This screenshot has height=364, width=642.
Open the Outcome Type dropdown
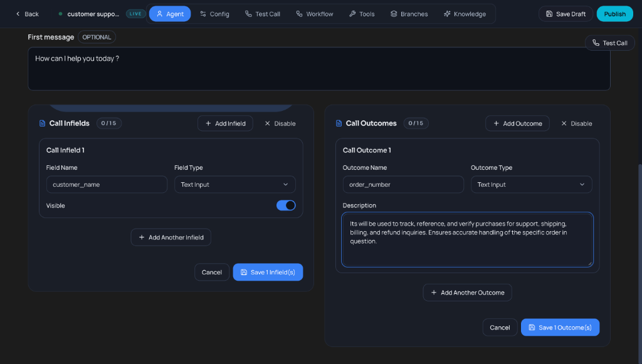point(531,184)
